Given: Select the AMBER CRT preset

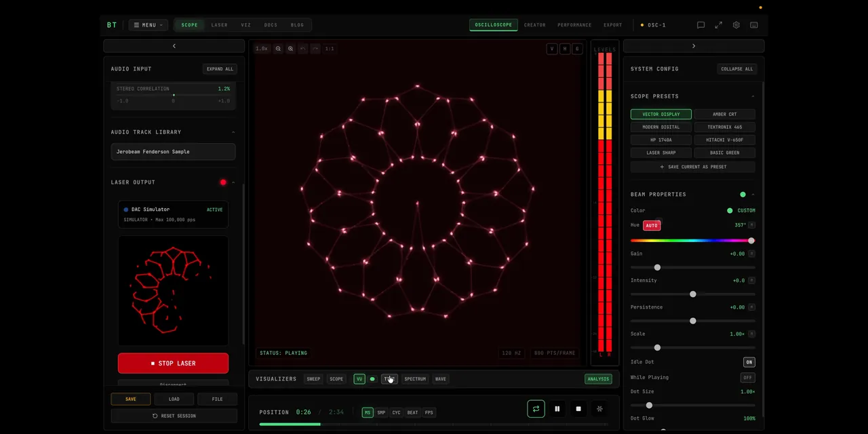Looking at the screenshot, I should [x=724, y=114].
